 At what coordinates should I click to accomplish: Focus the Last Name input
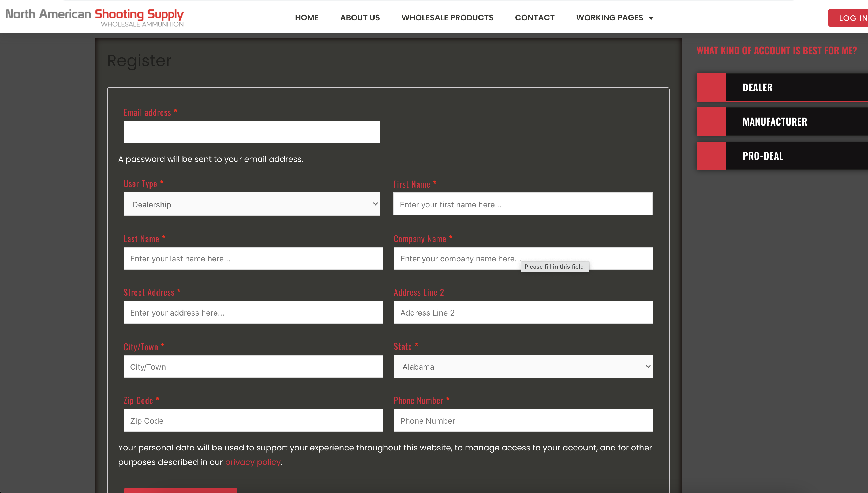click(x=253, y=258)
